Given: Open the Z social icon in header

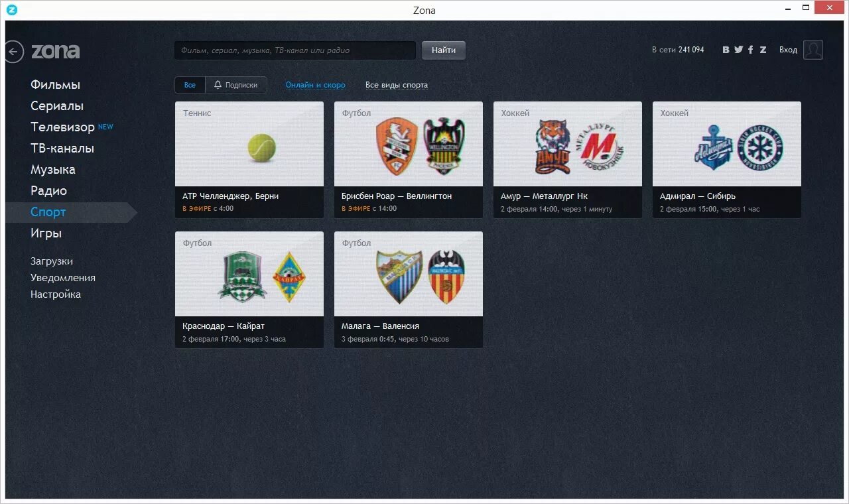Looking at the screenshot, I should (x=763, y=50).
